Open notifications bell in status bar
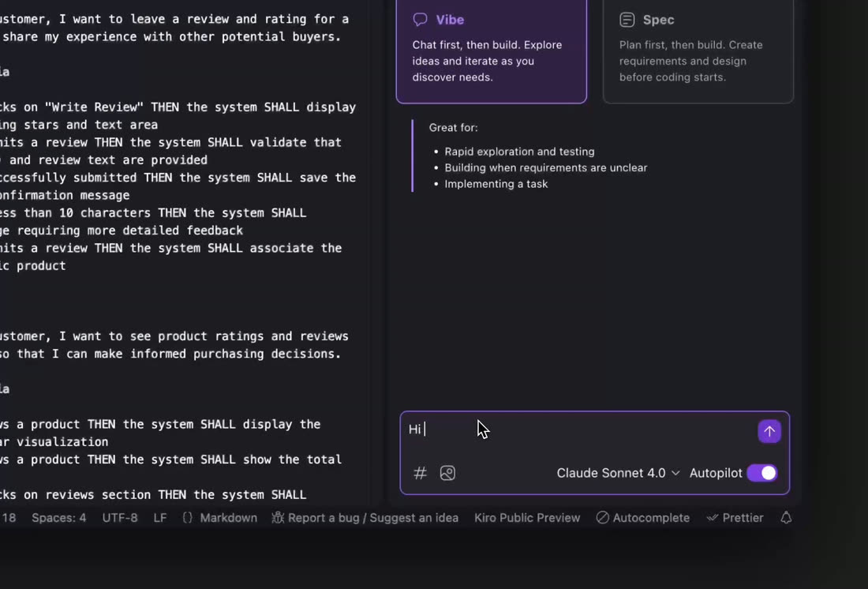868x589 pixels. (x=786, y=517)
